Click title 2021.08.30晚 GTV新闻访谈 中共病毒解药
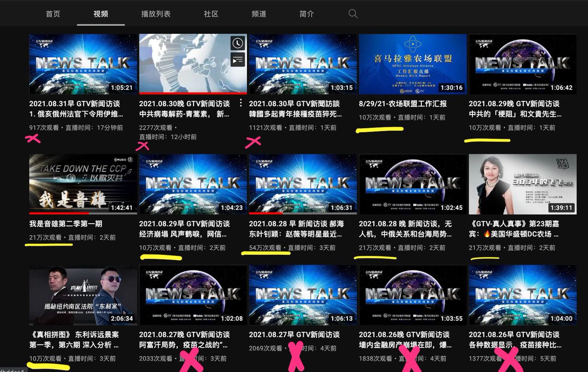The image size is (588, 372). 184,109
